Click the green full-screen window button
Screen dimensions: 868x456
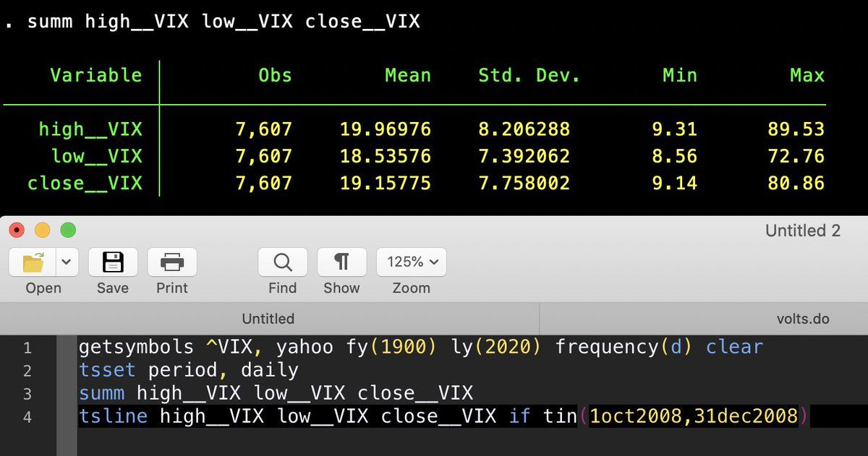click(67, 231)
